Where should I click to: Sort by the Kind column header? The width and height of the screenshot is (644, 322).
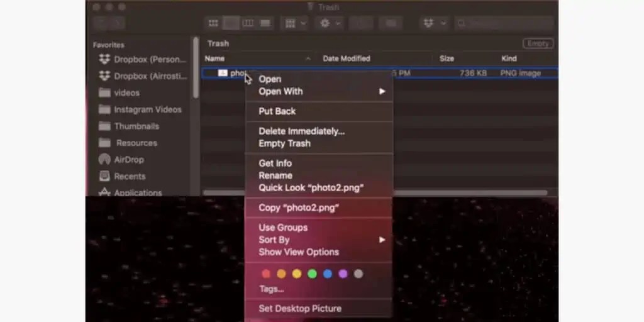click(x=509, y=58)
